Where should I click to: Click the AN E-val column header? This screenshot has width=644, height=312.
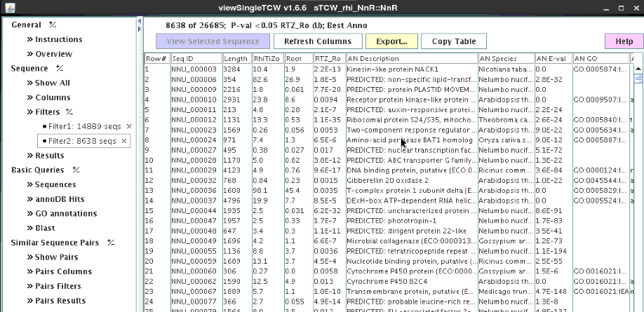coord(552,59)
